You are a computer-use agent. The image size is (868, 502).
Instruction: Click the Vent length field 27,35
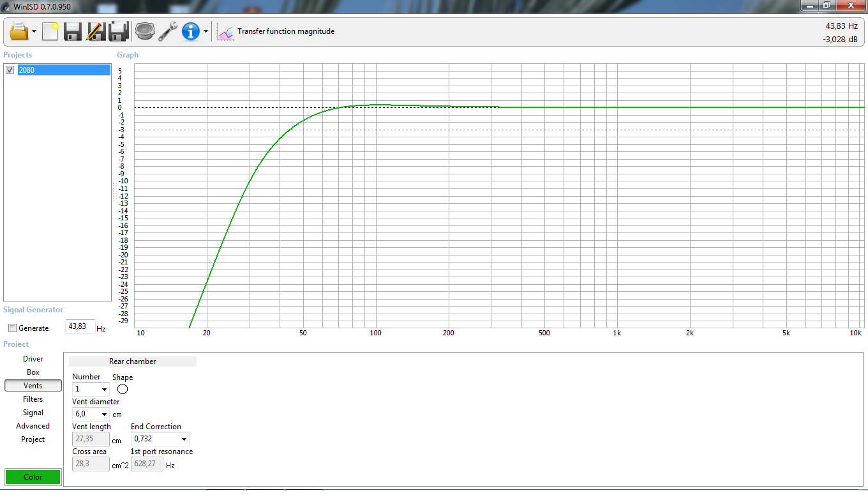[x=91, y=439]
